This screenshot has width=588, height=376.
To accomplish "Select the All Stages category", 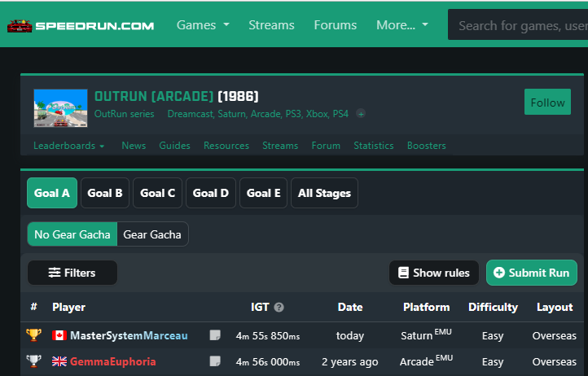I will click(324, 193).
